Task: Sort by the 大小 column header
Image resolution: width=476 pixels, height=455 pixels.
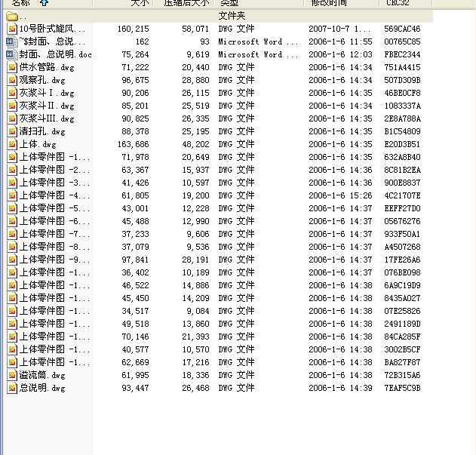Action: click(123, 3)
